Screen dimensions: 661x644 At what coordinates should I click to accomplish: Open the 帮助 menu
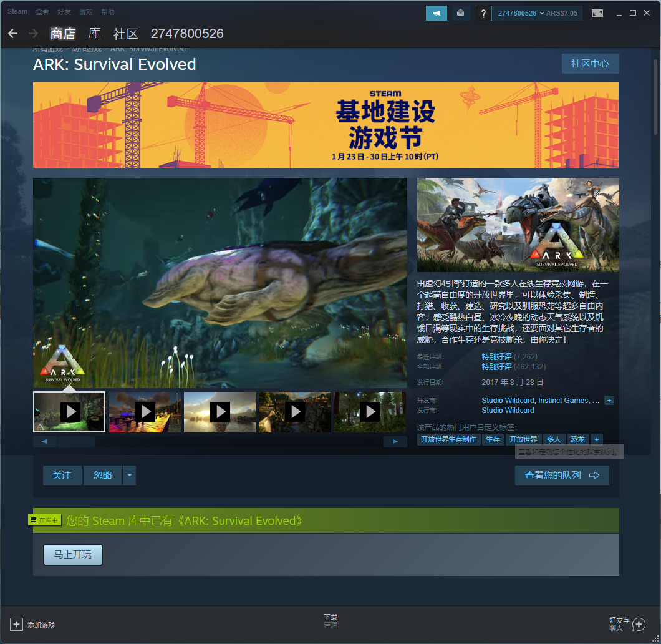108,12
